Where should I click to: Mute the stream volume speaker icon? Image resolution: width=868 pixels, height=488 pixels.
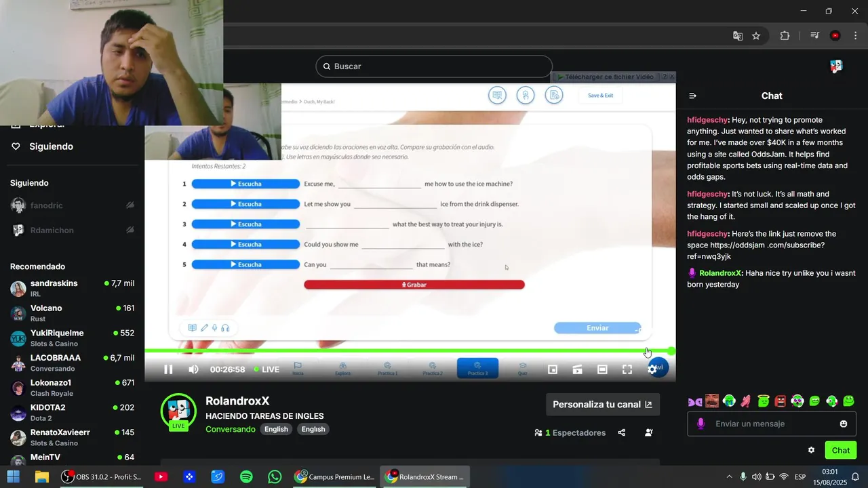[193, 369]
